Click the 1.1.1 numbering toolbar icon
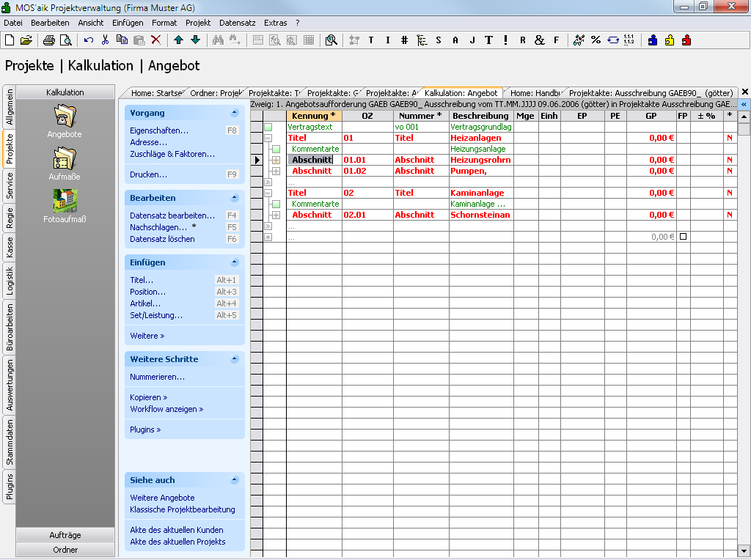 click(629, 40)
